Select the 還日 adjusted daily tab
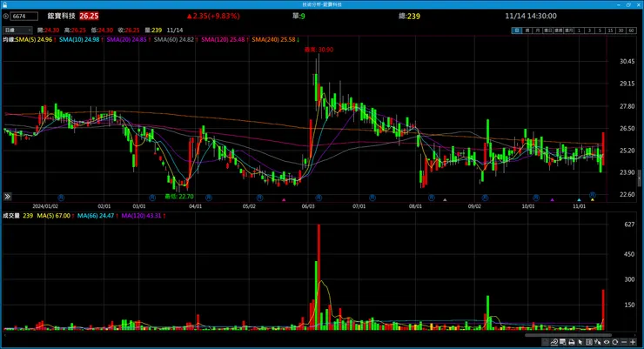 pyautogui.click(x=548, y=30)
